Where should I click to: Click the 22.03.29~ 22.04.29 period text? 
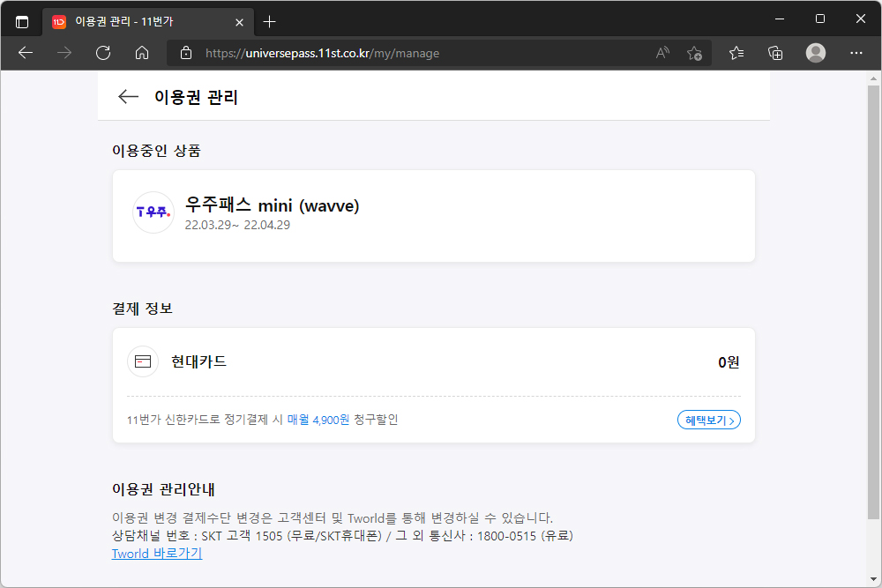[x=237, y=225]
